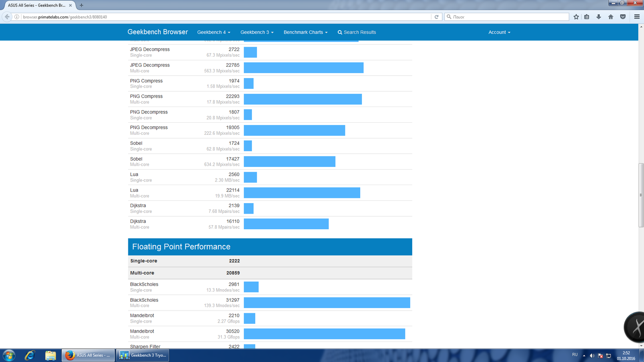This screenshot has width=644, height=362.
Task: Open the Firefox hamburger menu
Action: [x=637, y=17]
